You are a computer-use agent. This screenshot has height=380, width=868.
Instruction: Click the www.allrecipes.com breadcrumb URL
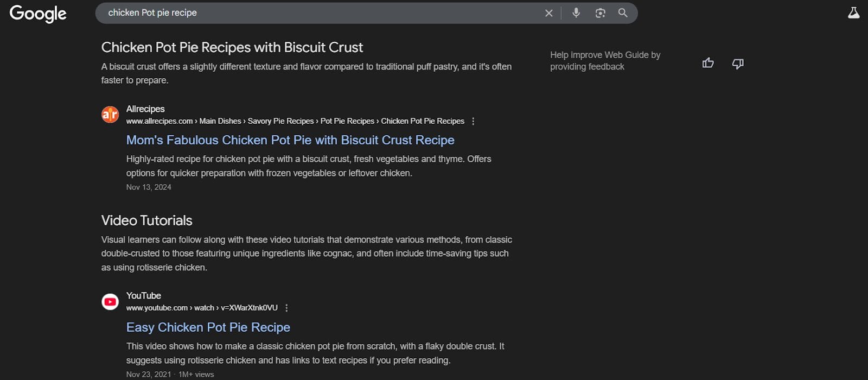159,121
